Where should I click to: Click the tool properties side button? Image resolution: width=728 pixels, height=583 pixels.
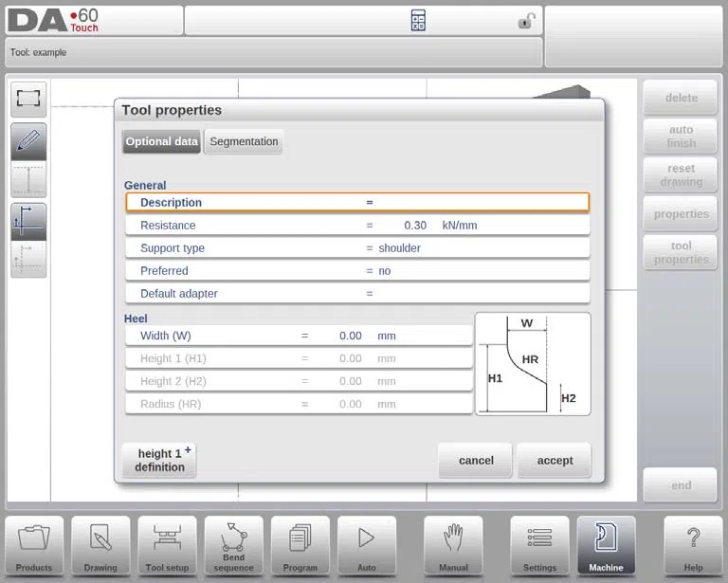pos(681,252)
